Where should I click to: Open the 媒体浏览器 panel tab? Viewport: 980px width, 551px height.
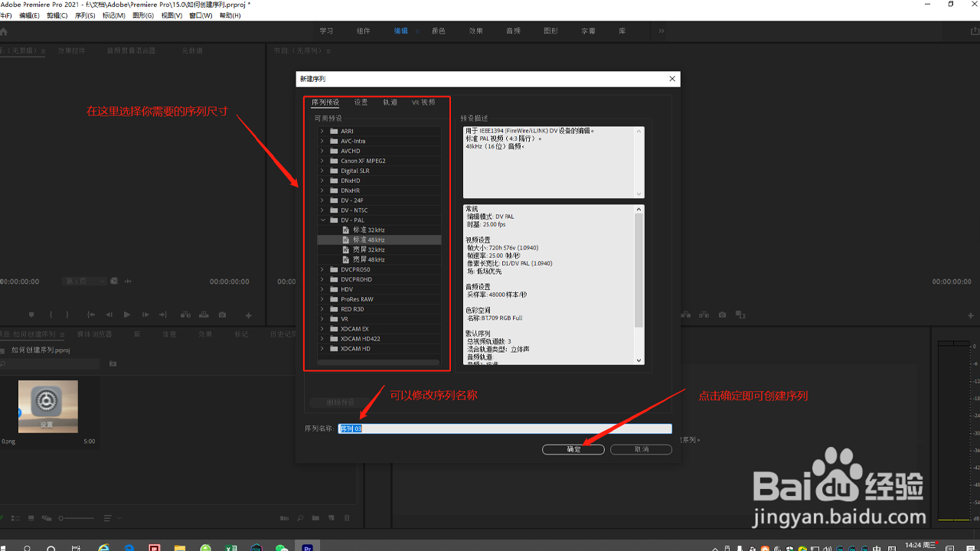pos(95,334)
